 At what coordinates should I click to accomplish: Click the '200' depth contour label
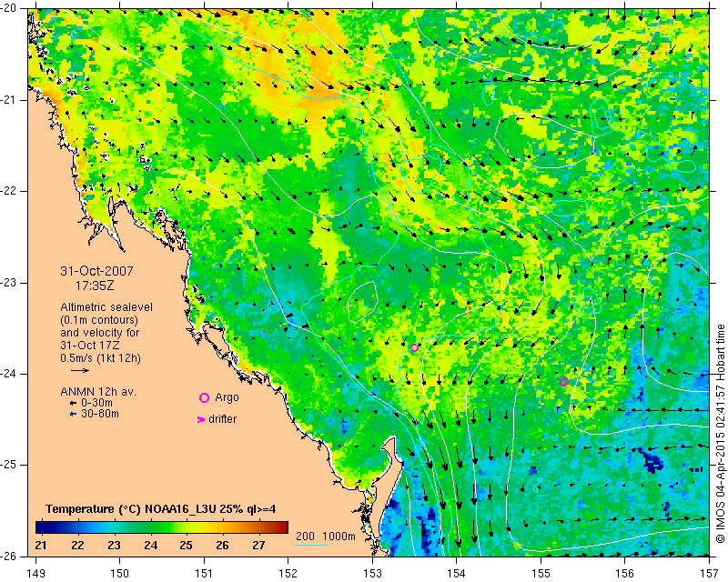[305, 536]
